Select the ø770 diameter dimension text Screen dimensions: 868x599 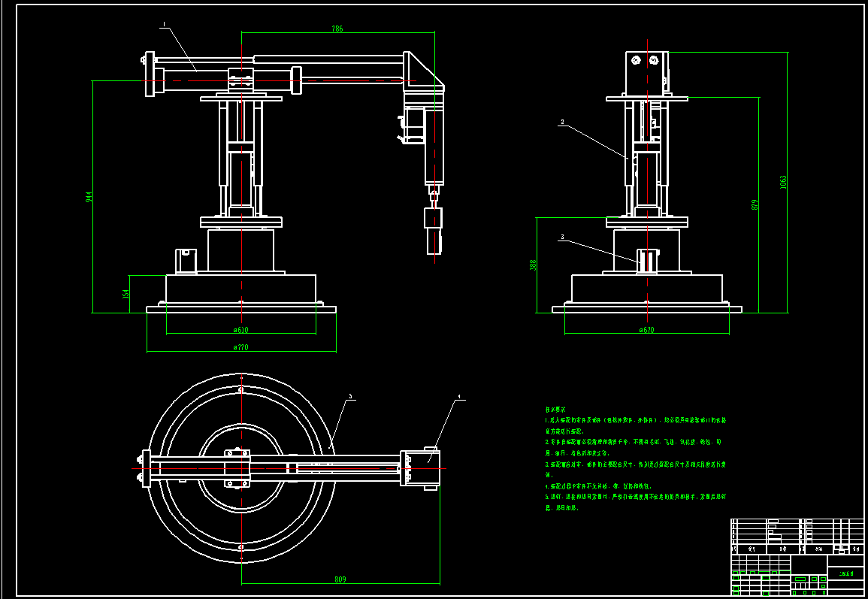(x=240, y=348)
